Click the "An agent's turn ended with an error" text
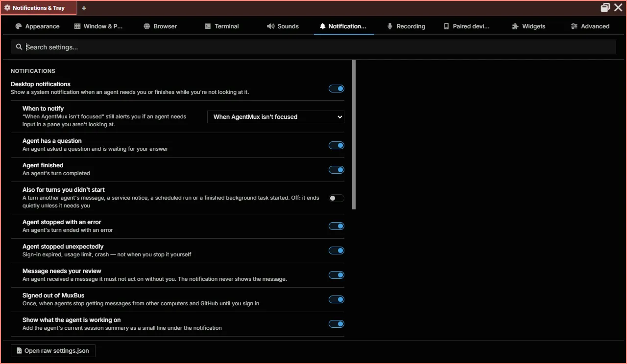 coord(68,230)
